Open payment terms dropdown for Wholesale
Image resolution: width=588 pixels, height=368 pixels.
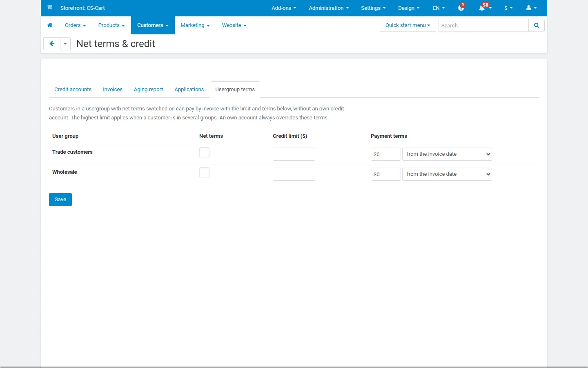447,174
